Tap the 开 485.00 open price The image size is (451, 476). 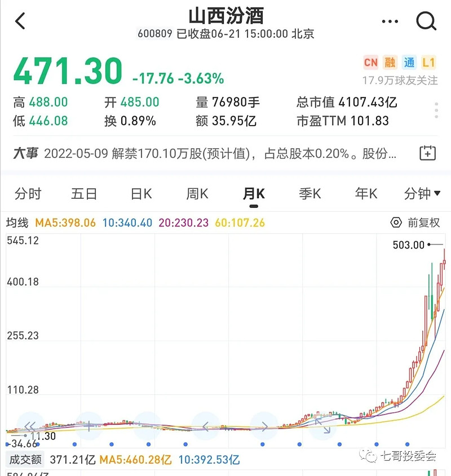point(132,103)
